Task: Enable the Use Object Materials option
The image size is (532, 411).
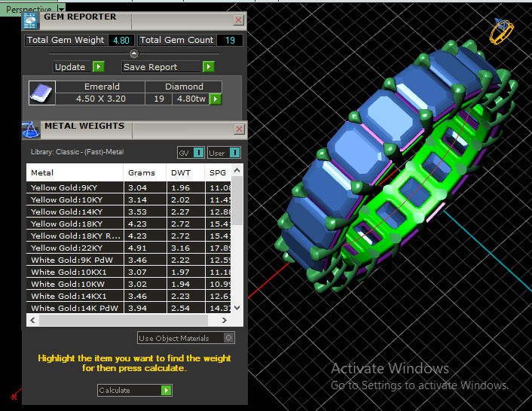Action: [x=229, y=338]
